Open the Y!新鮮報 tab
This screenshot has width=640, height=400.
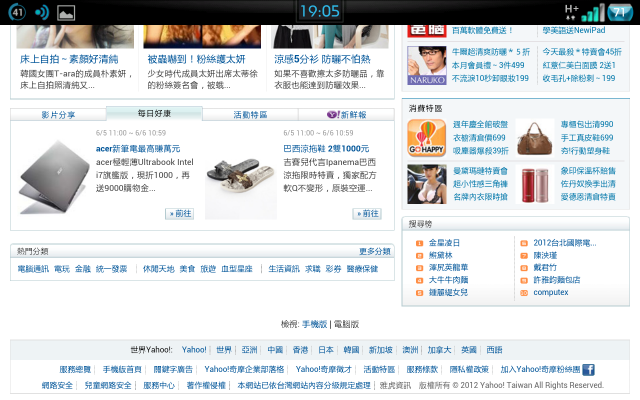click(347, 115)
